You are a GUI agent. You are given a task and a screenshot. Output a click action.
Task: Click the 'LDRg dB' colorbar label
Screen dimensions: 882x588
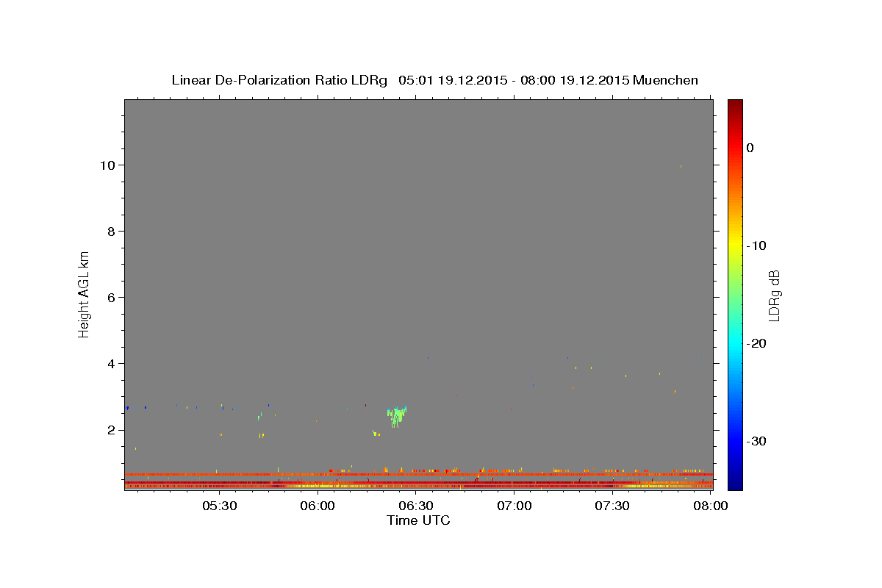pos(774,295)
